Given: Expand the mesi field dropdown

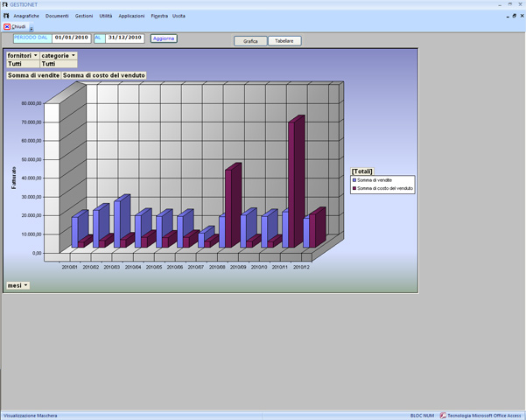Looking at the screenshot, I should coord(25,285).
